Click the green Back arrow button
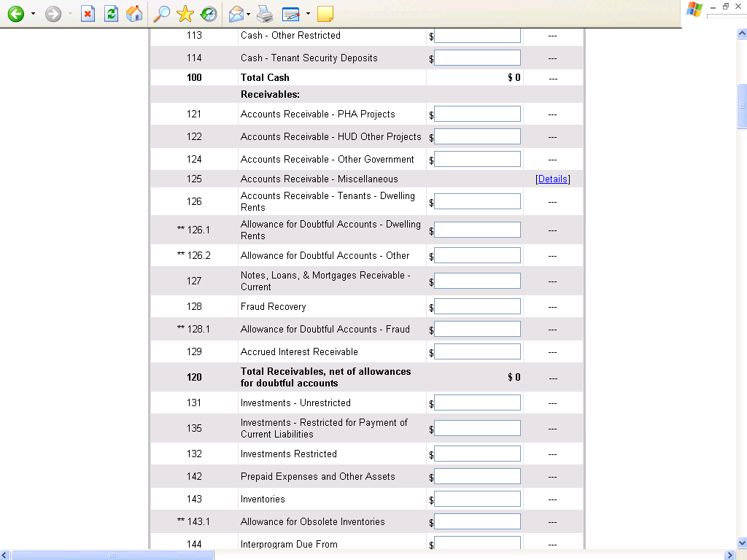The height and width of the screenshot is (560, 747). pos(15,14)
